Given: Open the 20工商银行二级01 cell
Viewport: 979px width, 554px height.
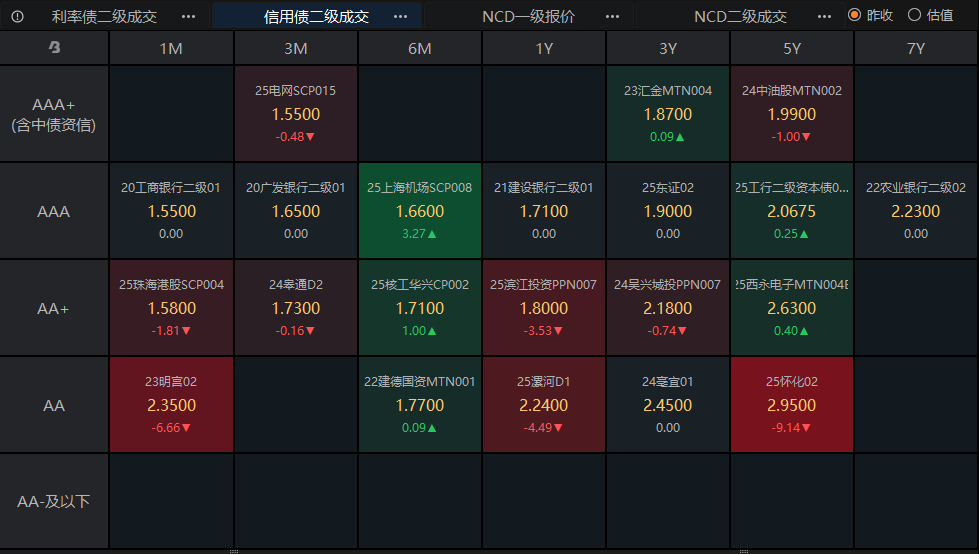Looking at the screenshot, I should (171, 211).
